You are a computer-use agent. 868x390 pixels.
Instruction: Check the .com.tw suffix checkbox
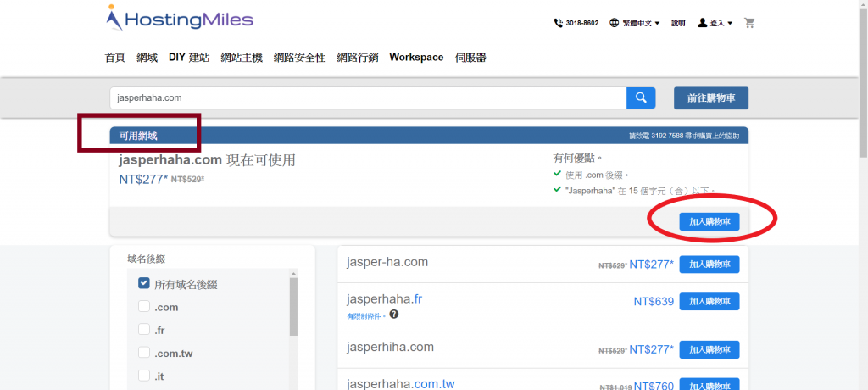[x=144, y=353]
